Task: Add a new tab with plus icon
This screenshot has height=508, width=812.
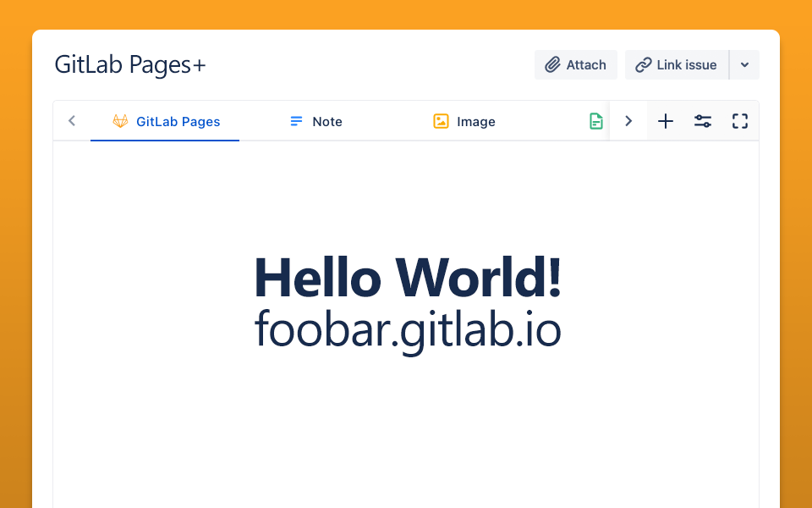Action: pos(666,121)
